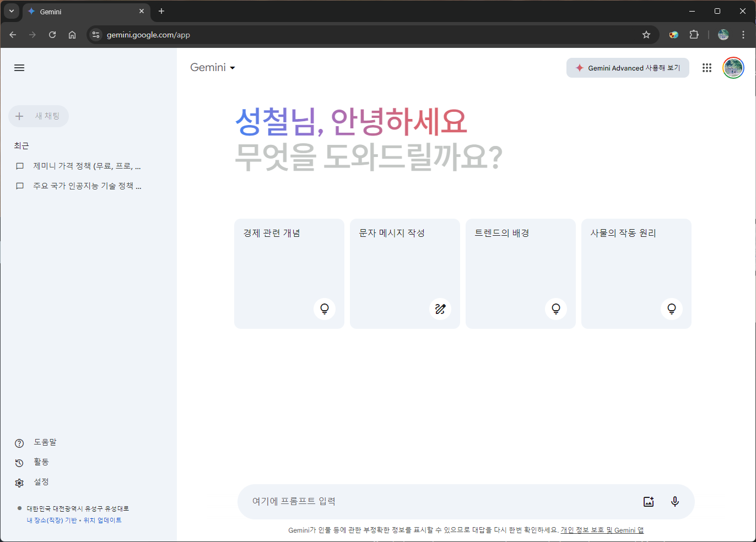Click the image upload icon in prompt box
756x542 pixels.
coord(649,501)
